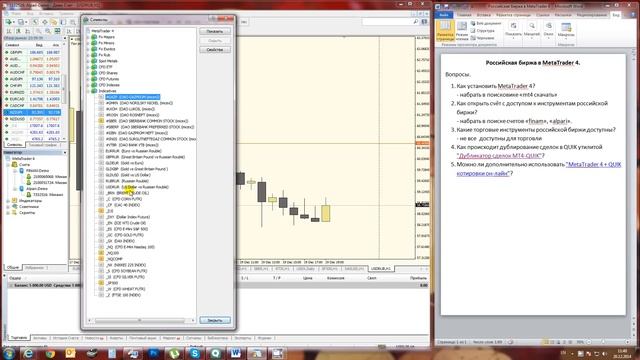Screen dimensions: 640x360
Task: Expand the Fx Minors symbol group
Action: tap(88, 43)
